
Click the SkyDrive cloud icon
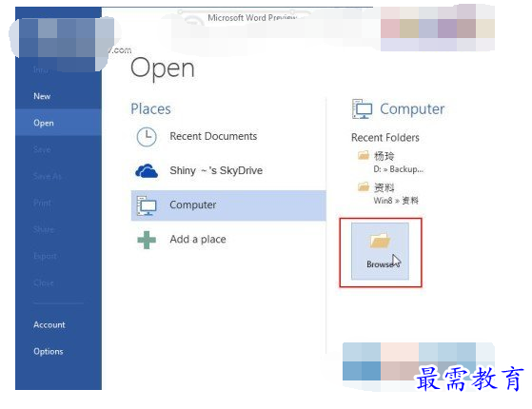tap(147, 170)
